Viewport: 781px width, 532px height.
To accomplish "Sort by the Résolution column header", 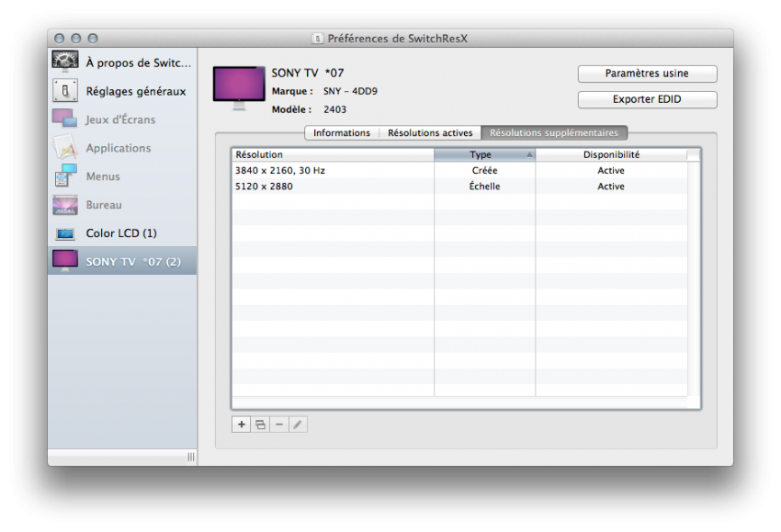I will coord(334,155).
